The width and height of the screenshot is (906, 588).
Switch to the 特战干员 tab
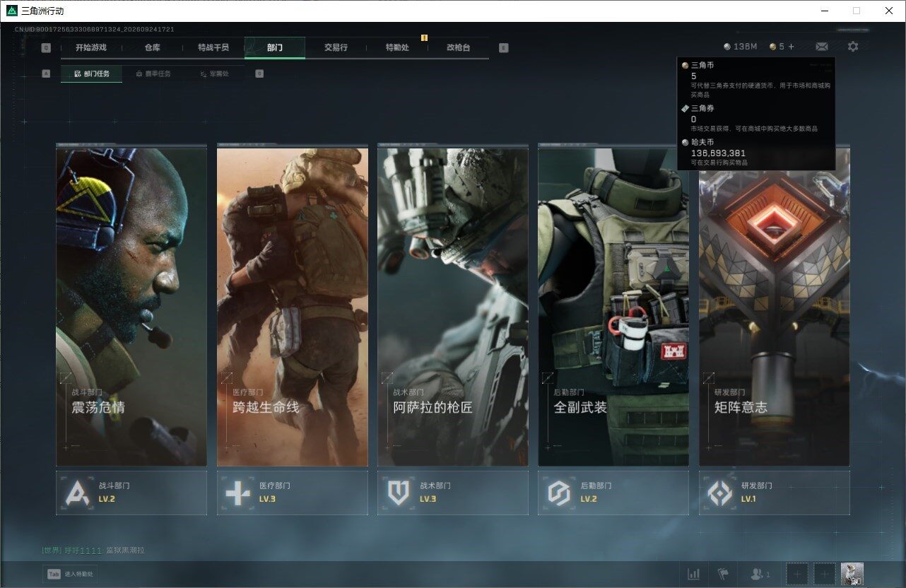(213, 47)
